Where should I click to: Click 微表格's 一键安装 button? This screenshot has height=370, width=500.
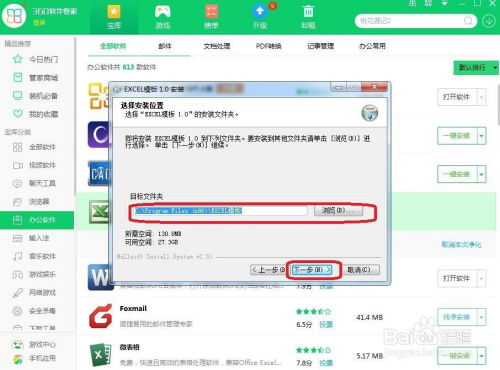coord(457,356)
